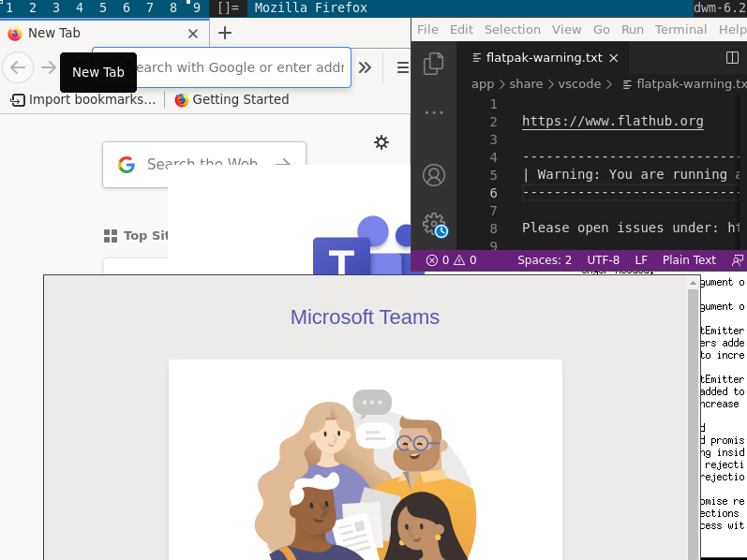Click the Firefox back arrow button
Viewport: 747px width, 560px height.
point(18,67)
